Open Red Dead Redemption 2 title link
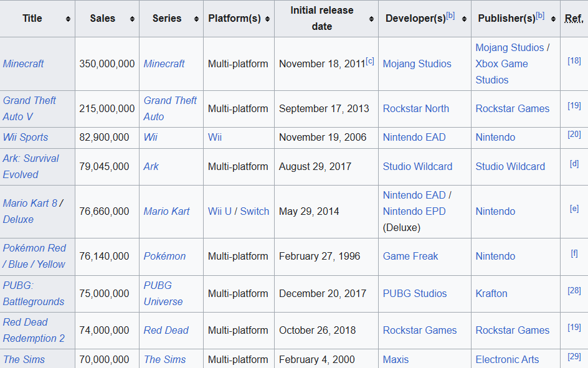Screen dimensions: 588x368 click(34, 330)
